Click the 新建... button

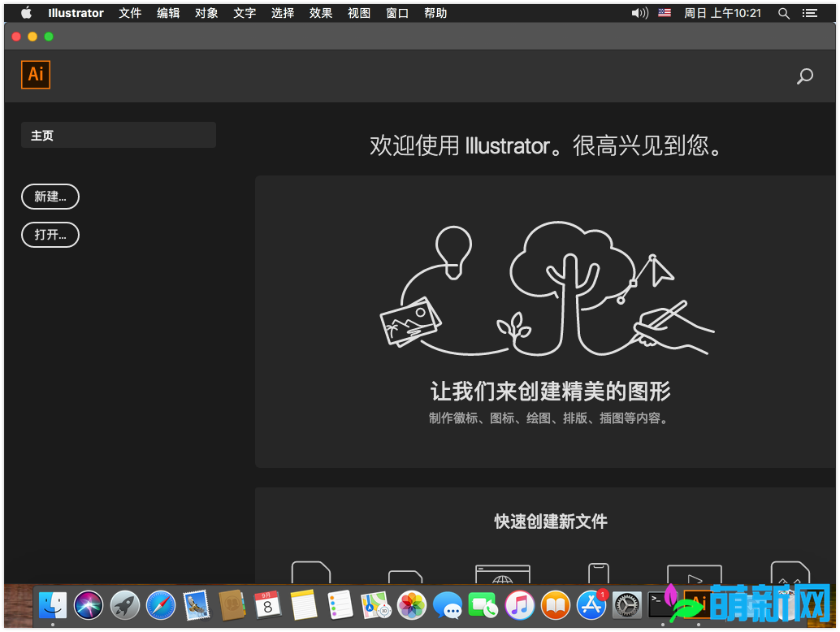[x=50, y=197]
